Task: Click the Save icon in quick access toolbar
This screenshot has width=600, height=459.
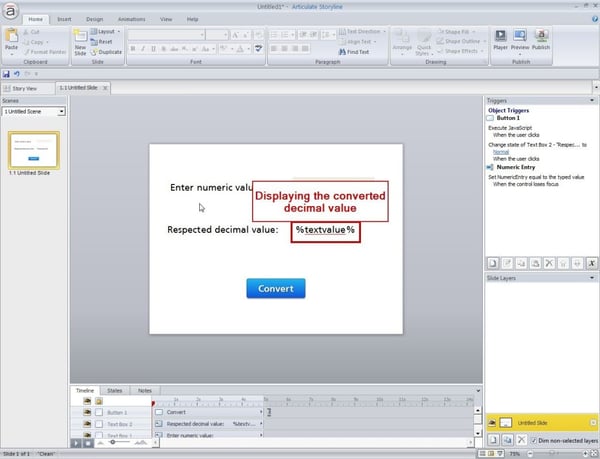Action: (6, 74)
